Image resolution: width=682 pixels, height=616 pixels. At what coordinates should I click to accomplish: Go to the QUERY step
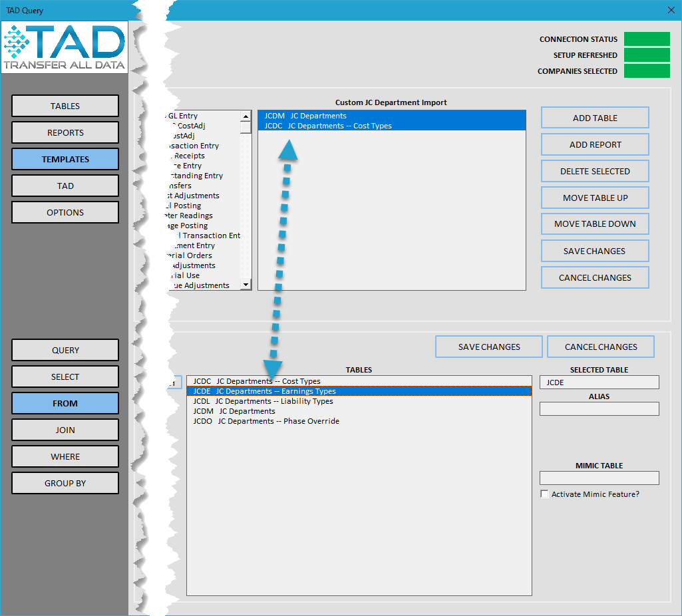[x=65, y=350]
